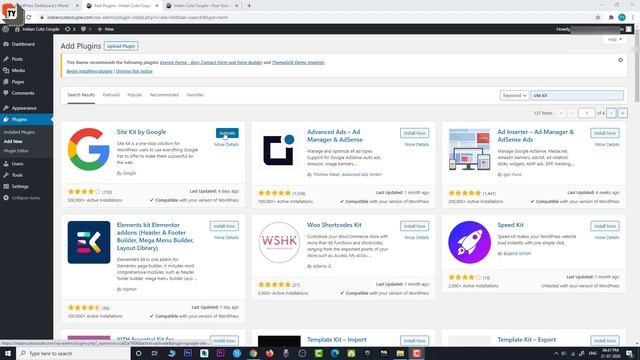Open Appearance in the admin sidebar
This screenshot has height=360, width=640.
pyautogui.click(x=24, y=108)
